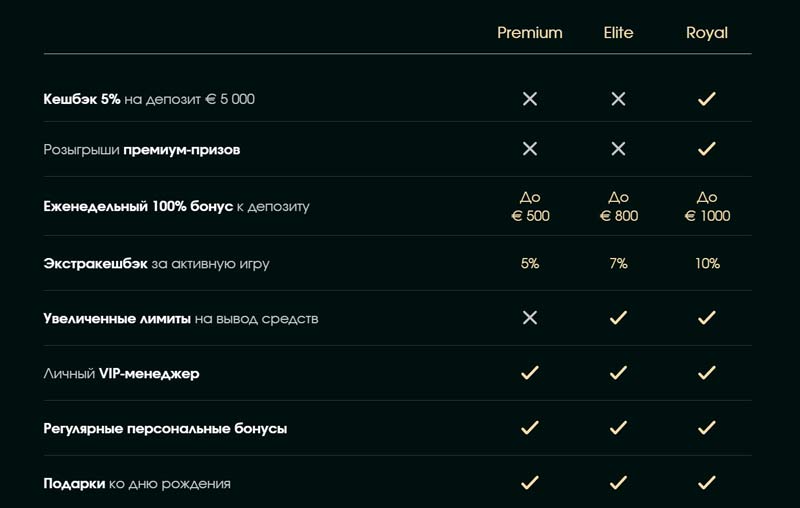Image resolution: width=800 pixels, height=508 pixels.
Task: Click the Royal checkmark for Личный VIP-менеджер
Action: pos(706,373)
